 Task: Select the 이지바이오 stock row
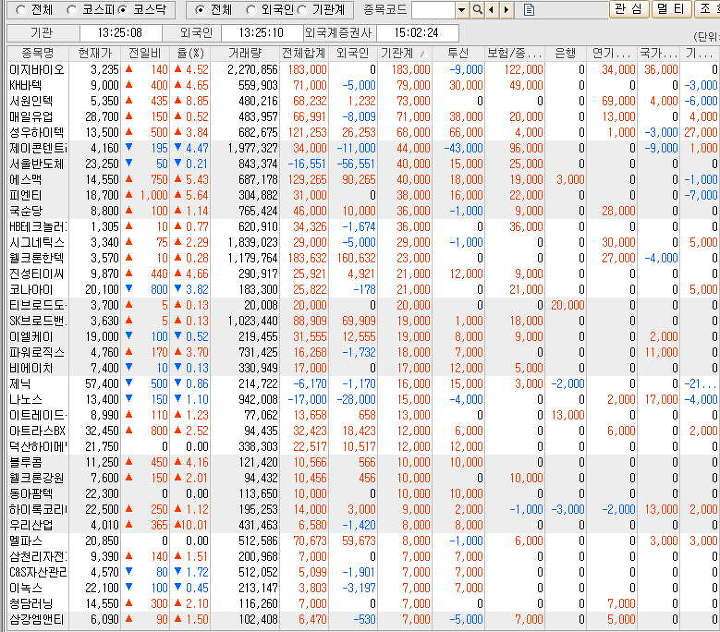tap(363, 70)
